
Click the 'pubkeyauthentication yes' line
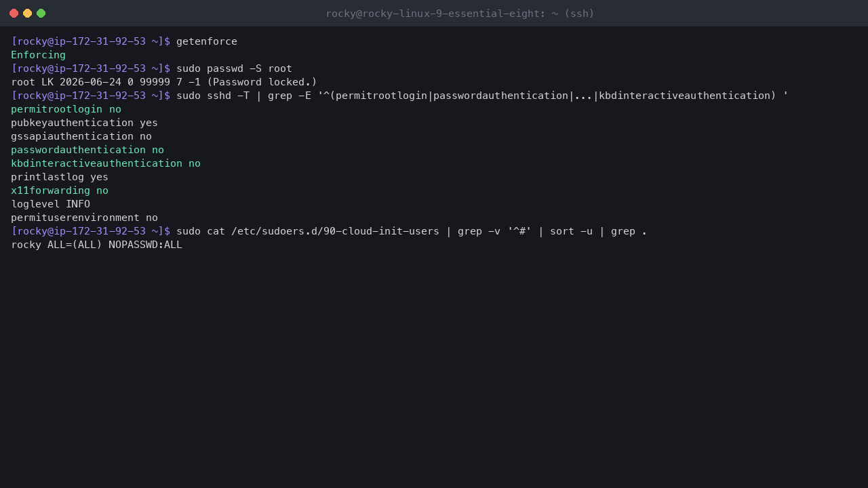coord(84,123)
